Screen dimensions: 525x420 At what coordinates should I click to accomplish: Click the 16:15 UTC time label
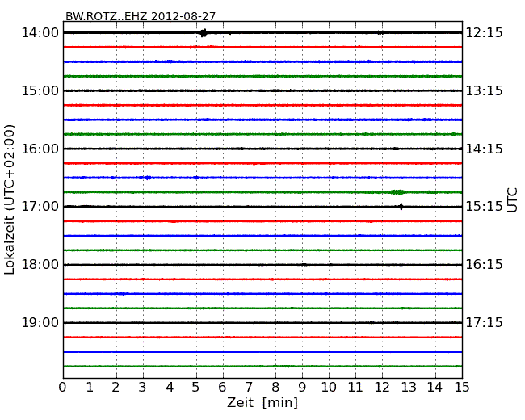(x=484, y=265)
